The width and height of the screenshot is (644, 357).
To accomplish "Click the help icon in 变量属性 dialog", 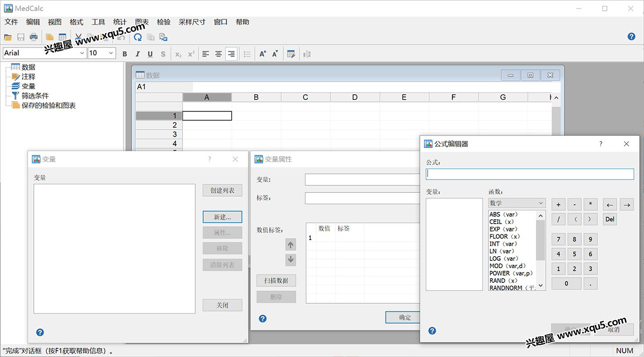I will [x=262, y=318].
